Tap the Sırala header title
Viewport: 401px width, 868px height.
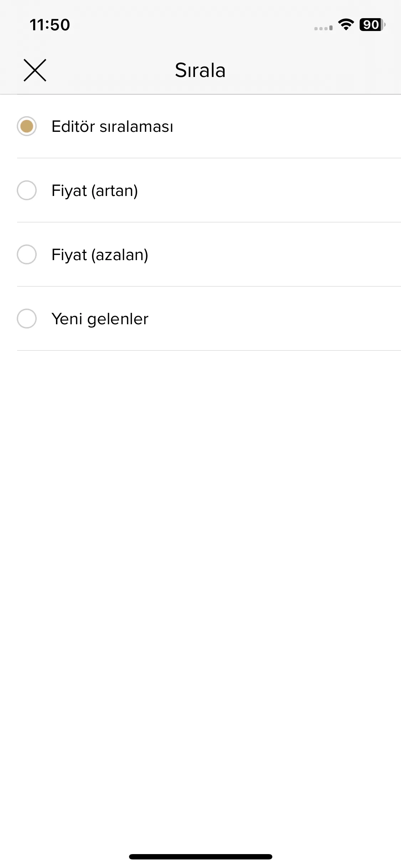[x=200, y=70]
